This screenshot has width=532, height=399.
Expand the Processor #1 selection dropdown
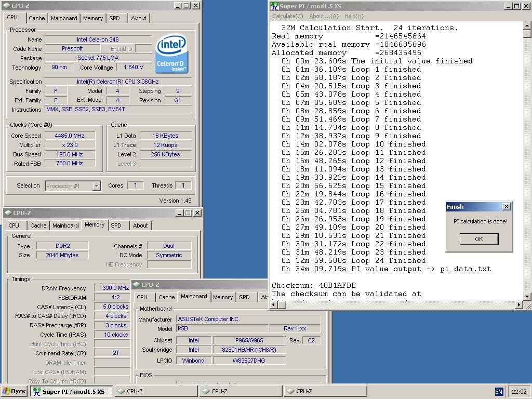96,186
